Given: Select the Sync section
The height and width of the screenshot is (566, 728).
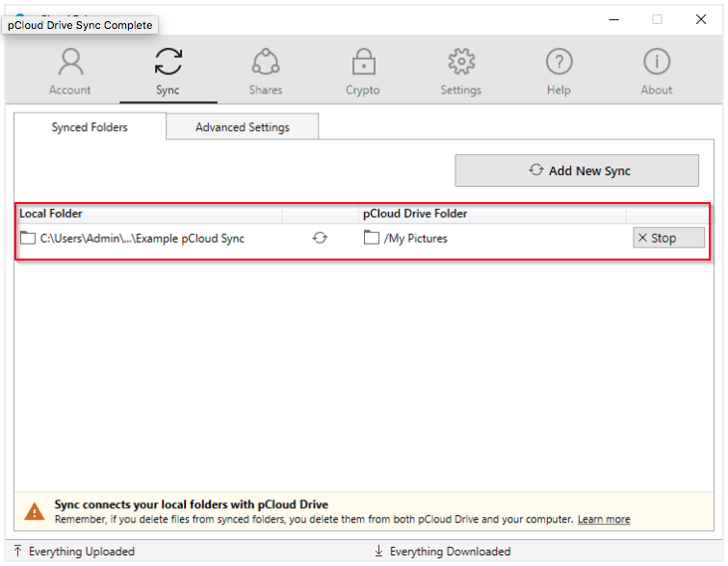Looking at the screenshot, I should click(x=169, y=71).
